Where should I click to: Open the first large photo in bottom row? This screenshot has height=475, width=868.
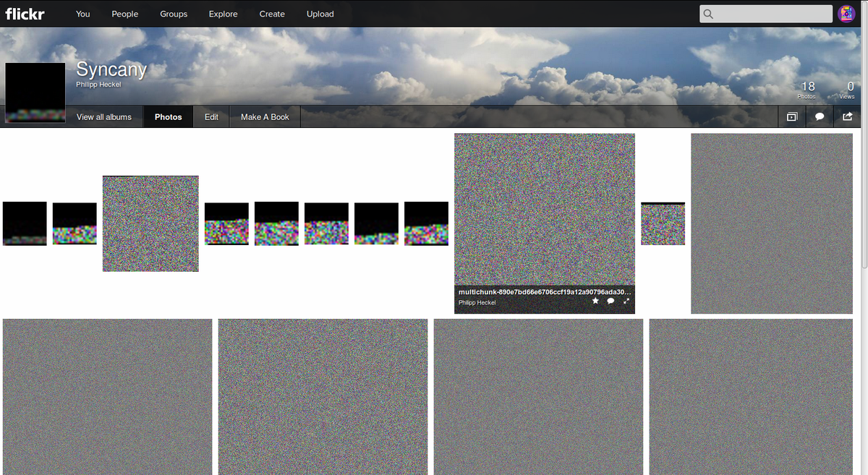click(x=108, y=397)
